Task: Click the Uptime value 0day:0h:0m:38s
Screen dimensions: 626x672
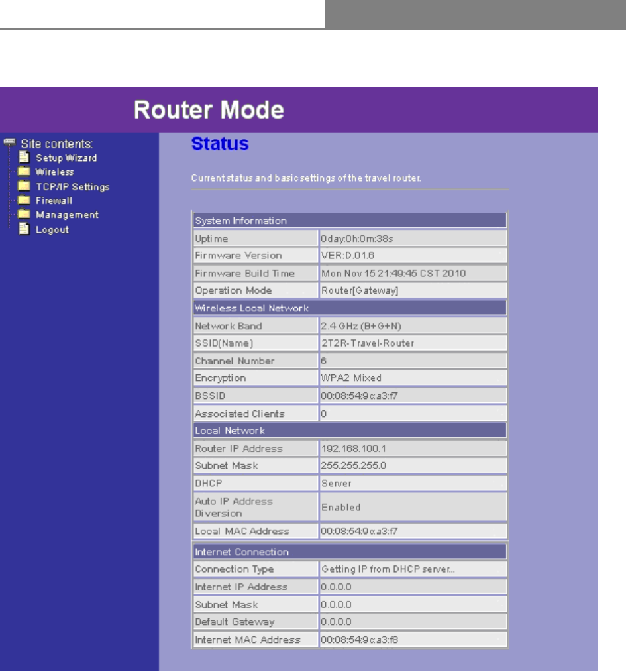Action: (x=357, y=239)
